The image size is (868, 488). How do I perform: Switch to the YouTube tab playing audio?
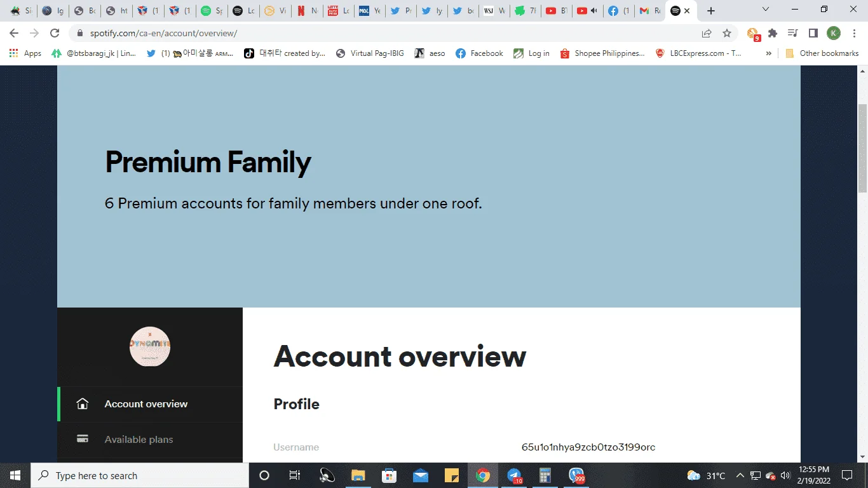point(588,11)
